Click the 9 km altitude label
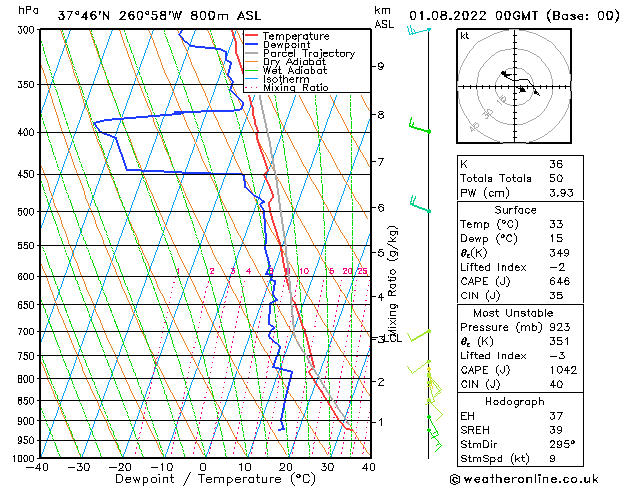The width and height of the screenshot is (629, 486). 381,66
